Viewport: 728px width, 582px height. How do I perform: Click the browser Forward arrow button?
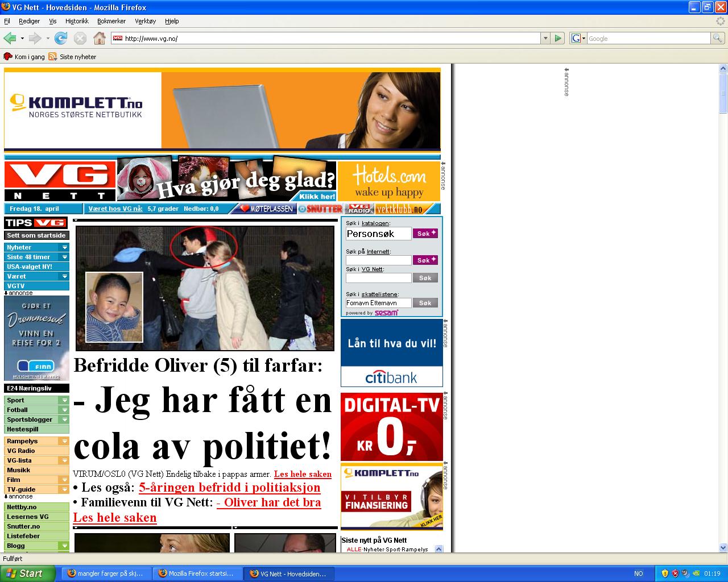35,38
